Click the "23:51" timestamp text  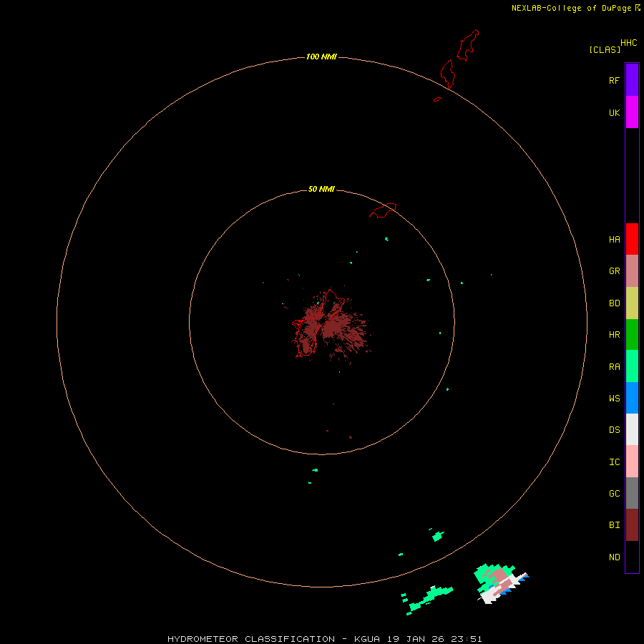pyautogui.click(x=466, y=639)
